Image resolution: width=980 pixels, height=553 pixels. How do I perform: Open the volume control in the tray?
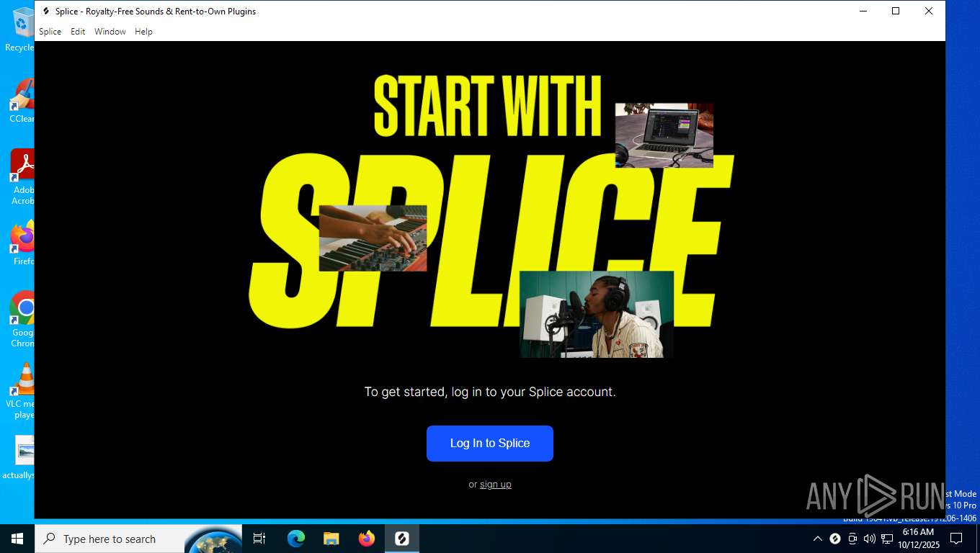tap(870, 539)
